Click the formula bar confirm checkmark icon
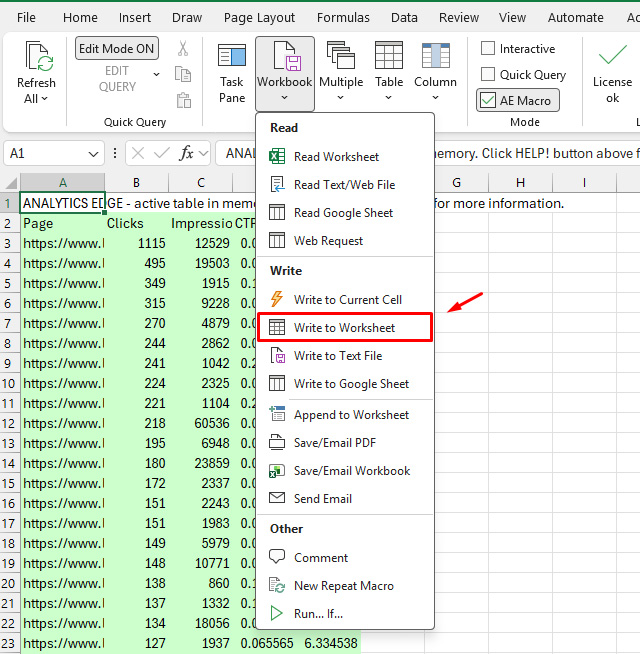Viewport: 640px width, 654px height. click(x=161, y=153)
